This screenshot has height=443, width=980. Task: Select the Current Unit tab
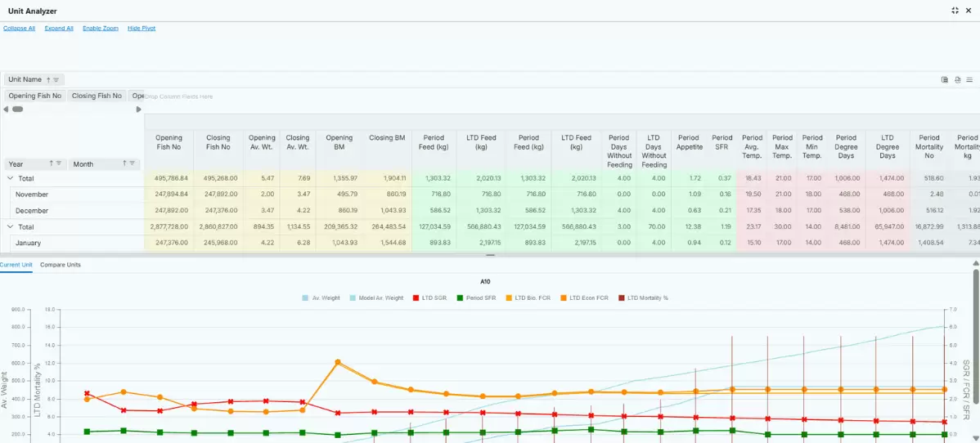(x=16, y=265)
